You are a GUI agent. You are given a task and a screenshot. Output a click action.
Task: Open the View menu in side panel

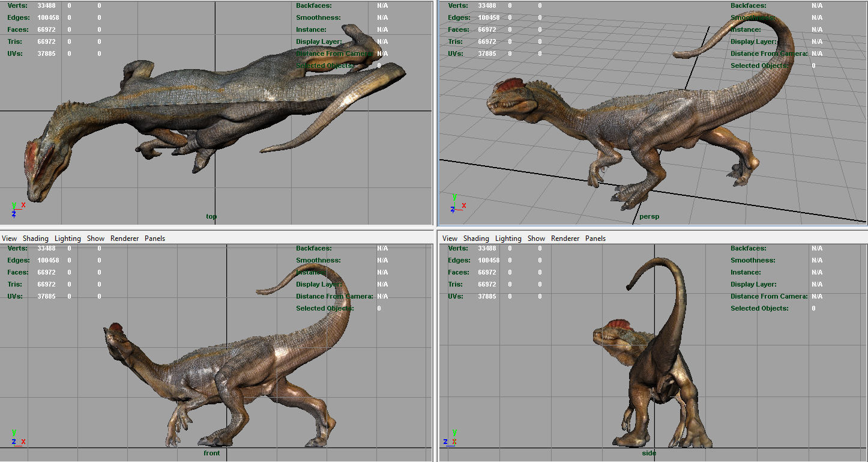pyautogui.click(x=450, y=239)
